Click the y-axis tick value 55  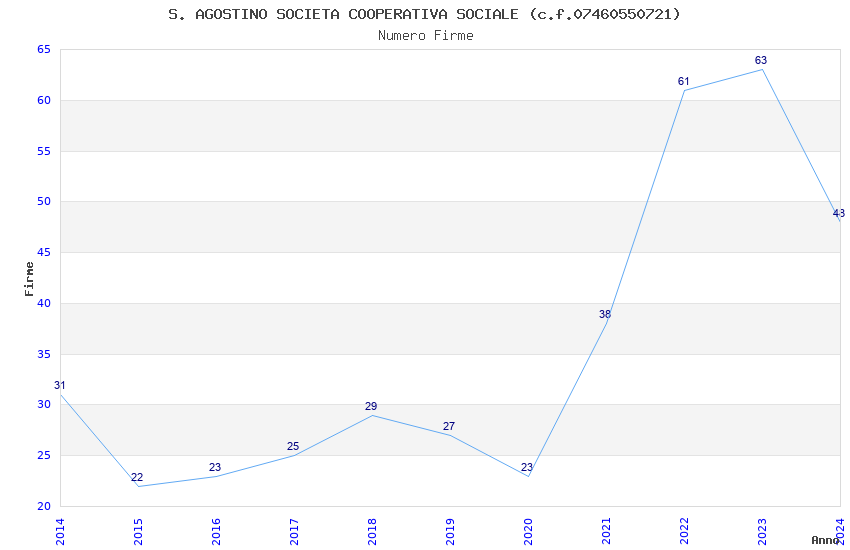pos(44,151)
